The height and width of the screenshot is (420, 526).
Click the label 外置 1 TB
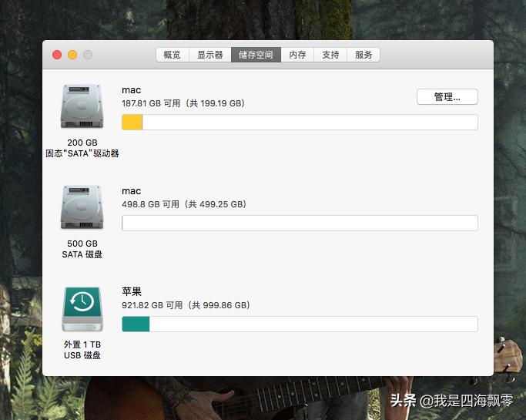tap(82, 344)
